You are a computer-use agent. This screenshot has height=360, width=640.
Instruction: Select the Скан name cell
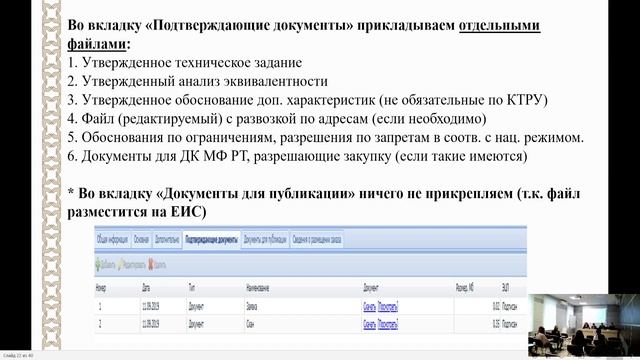point(250,324)
